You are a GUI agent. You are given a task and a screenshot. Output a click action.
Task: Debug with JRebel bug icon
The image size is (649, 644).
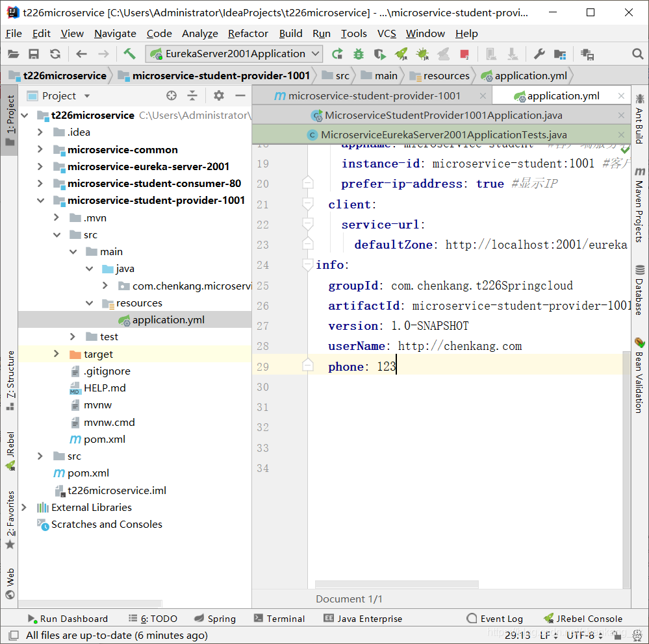(x=422, y=54)
